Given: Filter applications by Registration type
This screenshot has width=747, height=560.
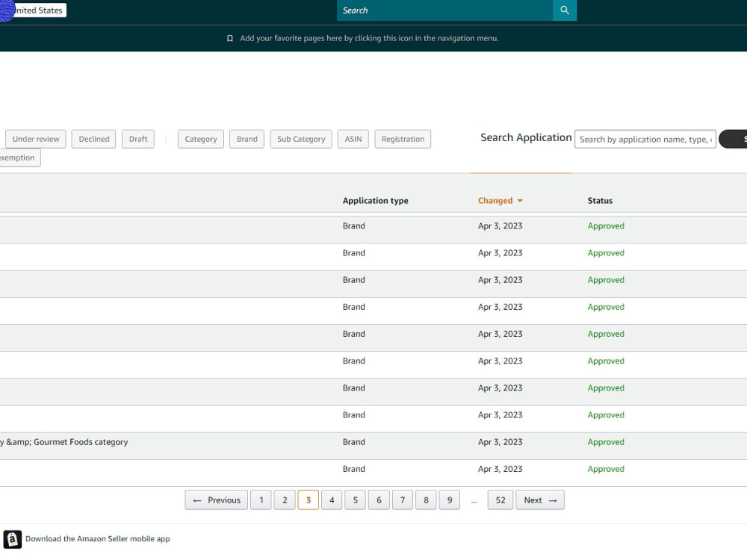Looking at the screenshot, I should coord(403,139).
